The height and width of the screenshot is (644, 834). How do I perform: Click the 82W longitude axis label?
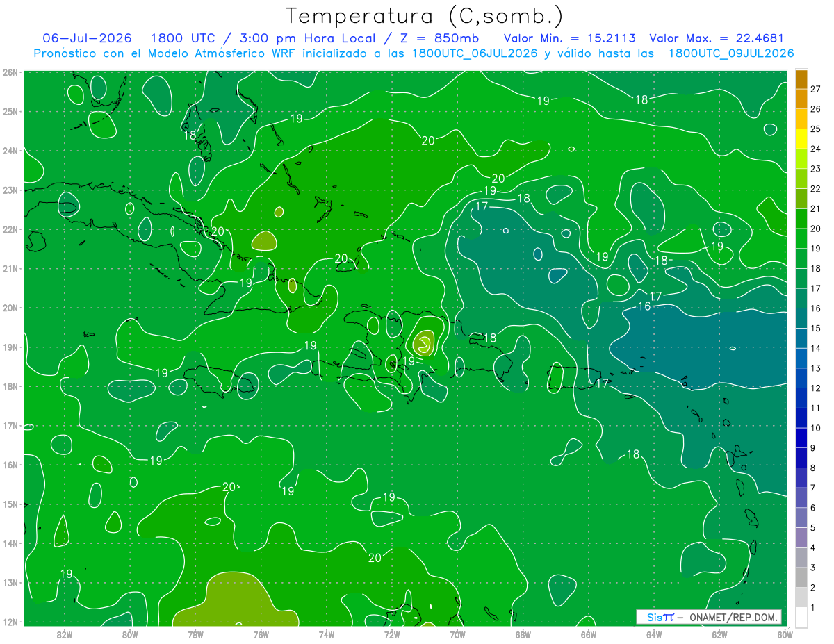pyautogui.click(x=65, y=634)
